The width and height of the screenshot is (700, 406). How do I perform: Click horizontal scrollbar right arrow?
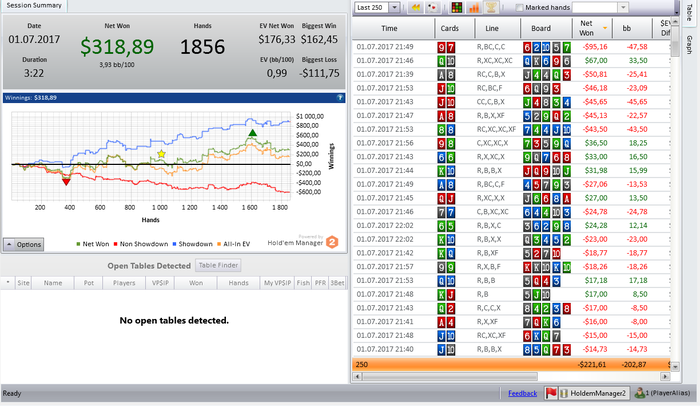pos(665,377)
